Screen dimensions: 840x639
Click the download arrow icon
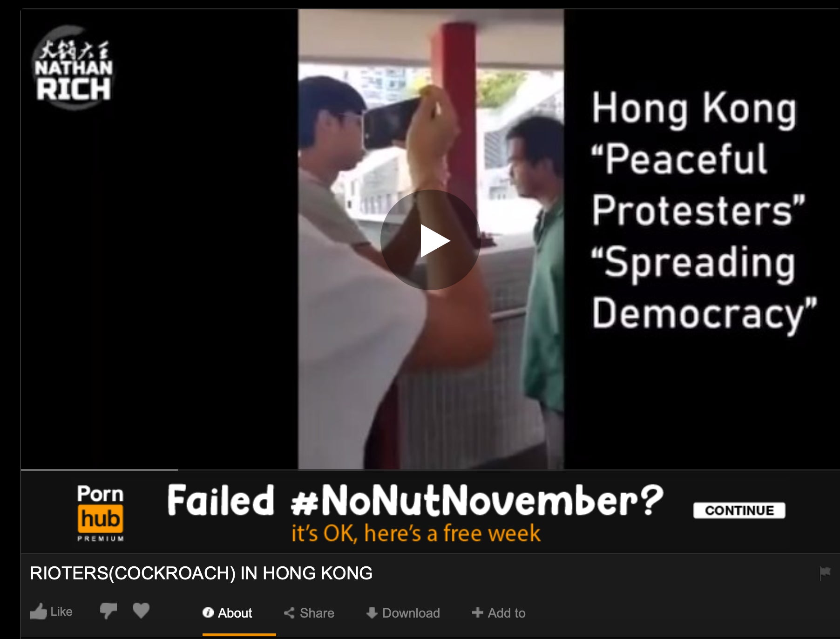tap(372, 613)
